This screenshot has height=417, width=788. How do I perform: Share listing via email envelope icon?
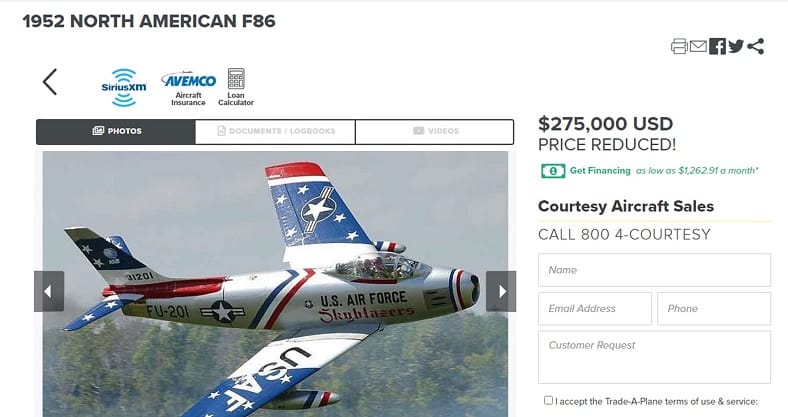[x=698, y=46]
